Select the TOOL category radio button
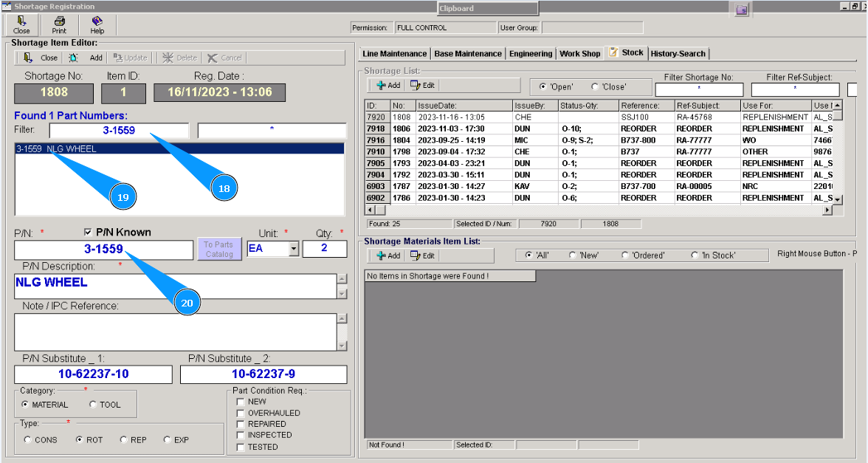 coord(93,405)
